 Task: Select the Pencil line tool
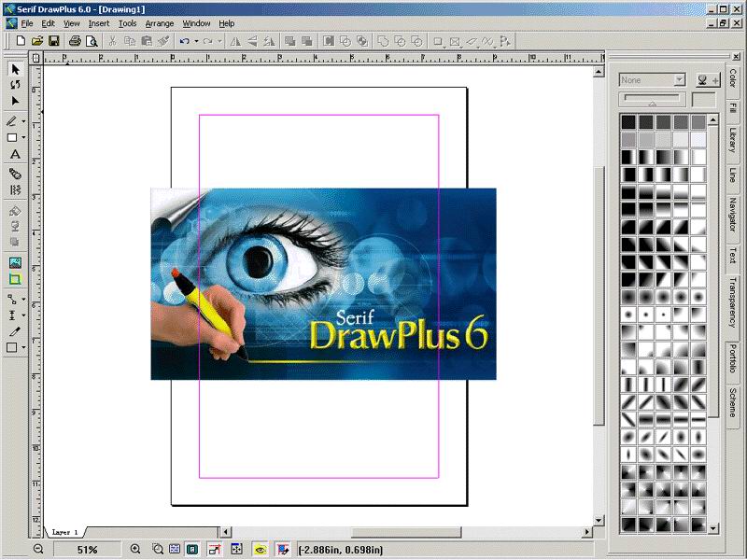(12, 121)
